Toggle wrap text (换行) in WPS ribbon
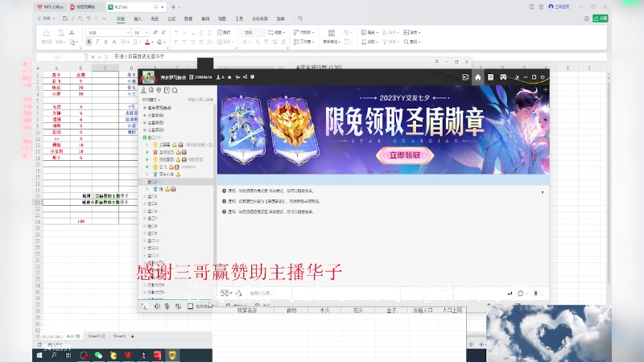Image resolution: width=644 pixels, height=362 pixels. click(x=225, y=32)
